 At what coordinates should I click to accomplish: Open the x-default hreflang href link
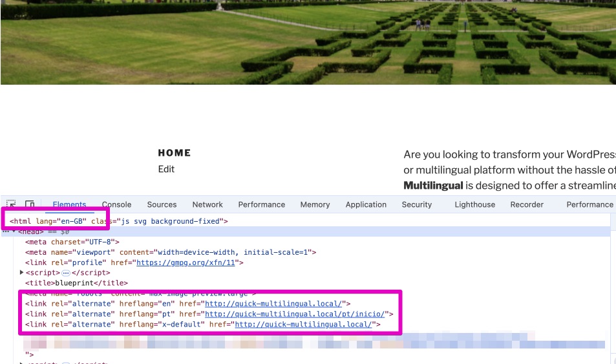[303, 325]
